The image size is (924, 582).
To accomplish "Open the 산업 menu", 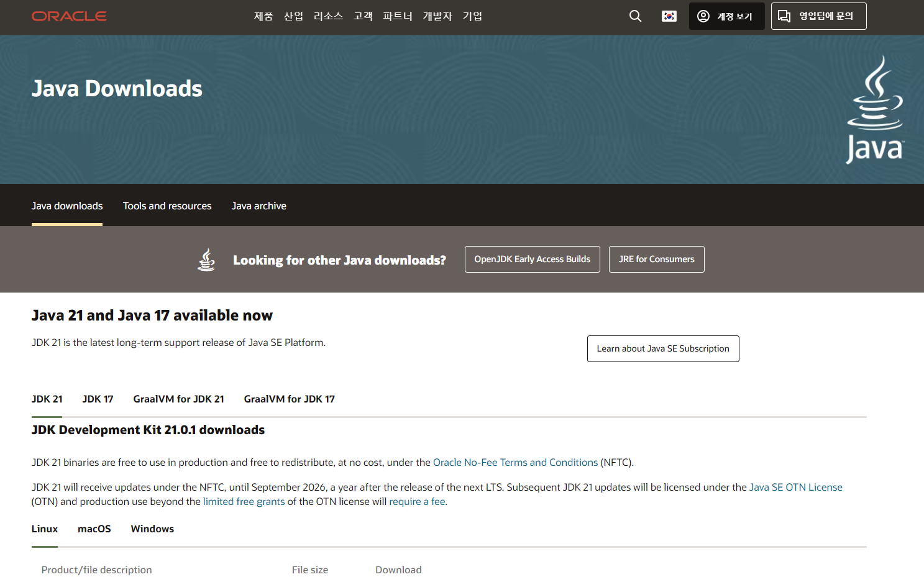I will click(x=293, y=16).
